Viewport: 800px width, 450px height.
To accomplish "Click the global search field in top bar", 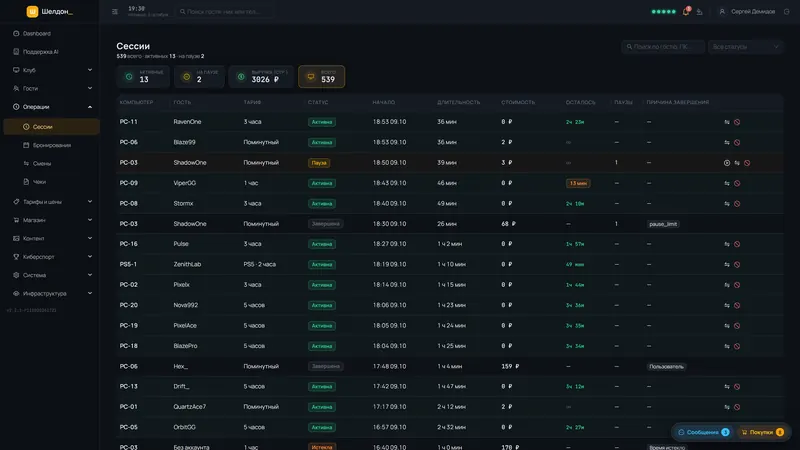I will [224, 11].
